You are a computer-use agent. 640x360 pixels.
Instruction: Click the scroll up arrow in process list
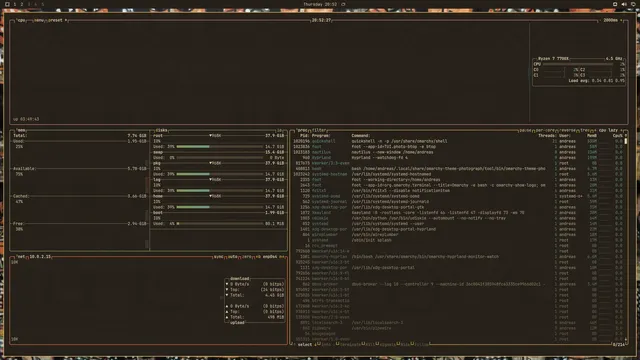(x=626, y=136)
